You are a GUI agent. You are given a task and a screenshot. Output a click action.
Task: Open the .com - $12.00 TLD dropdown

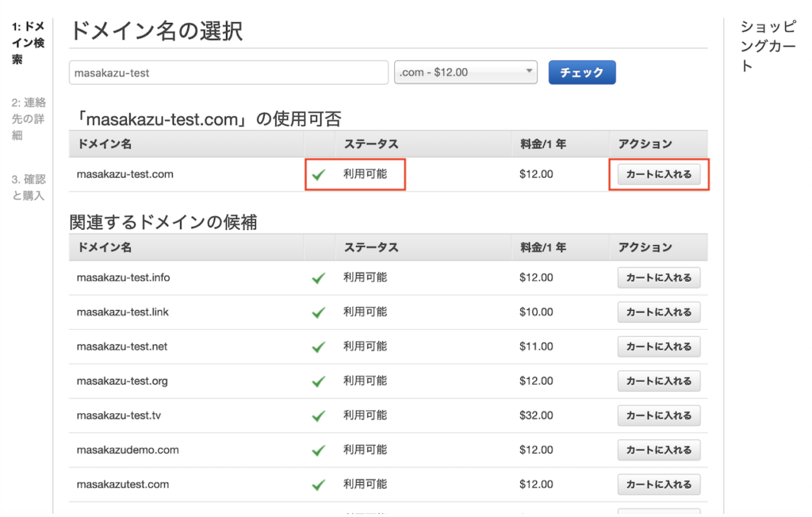pos(465,72)
